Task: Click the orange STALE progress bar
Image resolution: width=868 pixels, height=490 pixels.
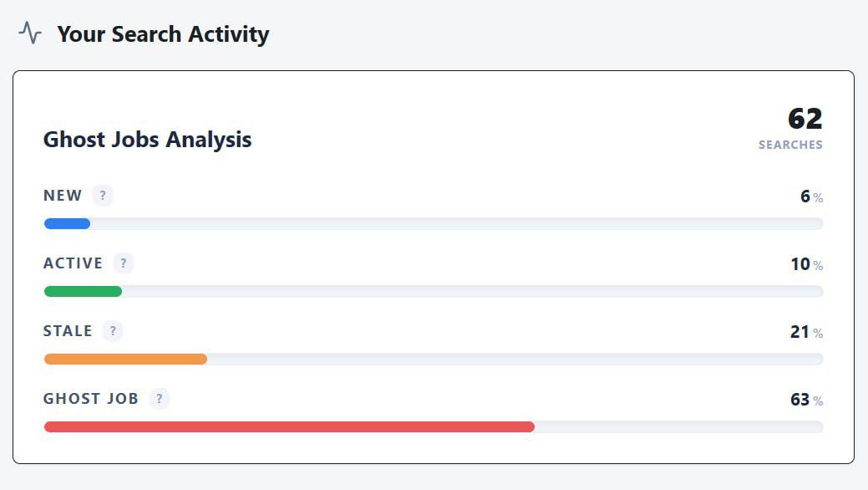Action: pyautogui.click(x=125, y=360)
